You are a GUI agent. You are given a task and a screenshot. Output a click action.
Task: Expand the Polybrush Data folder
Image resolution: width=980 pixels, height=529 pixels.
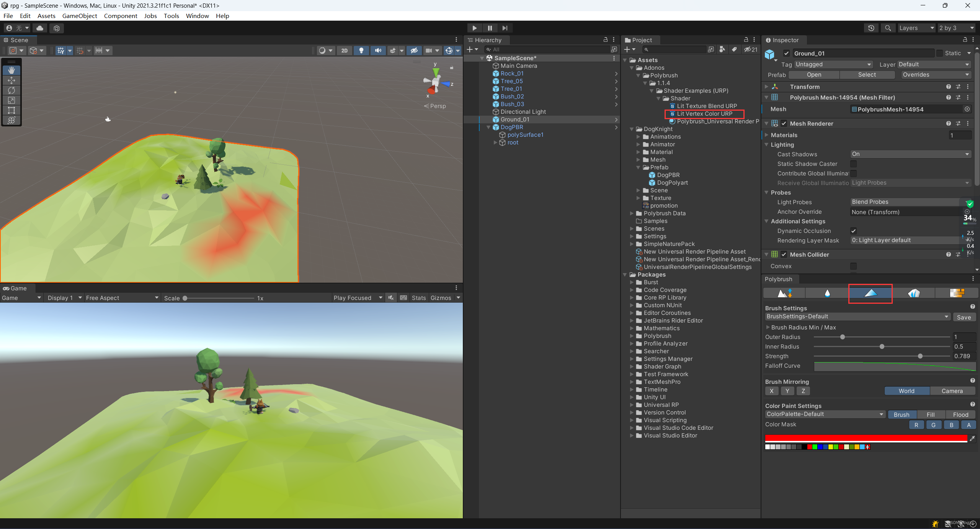tap(632, 212)
